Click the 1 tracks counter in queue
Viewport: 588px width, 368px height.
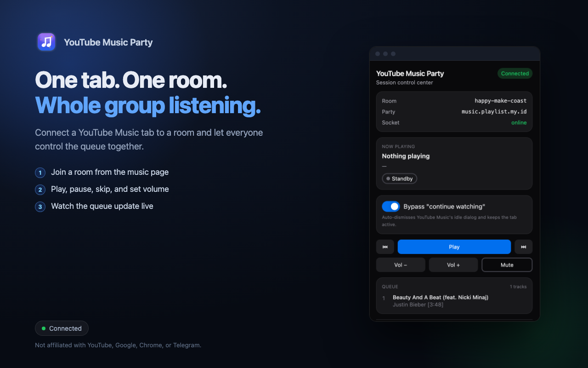click(518, 287)
